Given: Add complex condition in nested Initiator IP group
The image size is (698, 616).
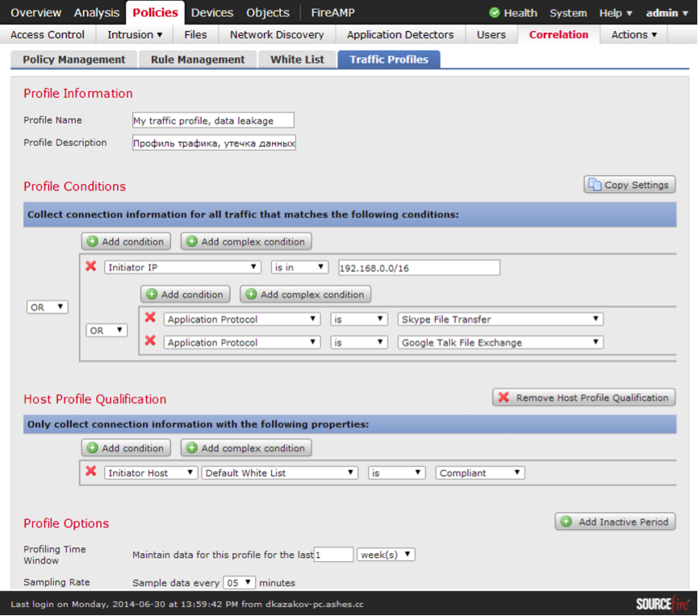Looking at the screenshot, I should click(x=305, y=295).
